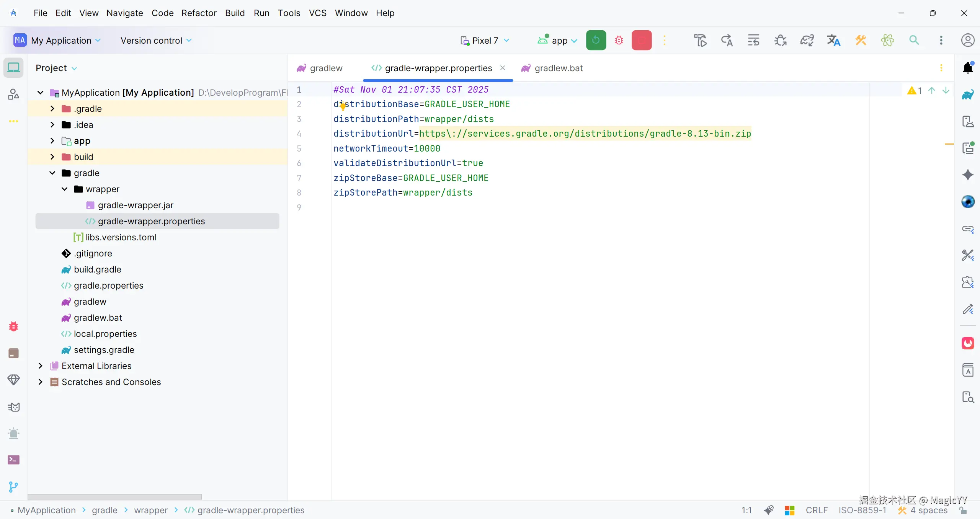Toggle the Project tool window icon
The width and height of the screenshot is (980, 519).
pos(13,68)
